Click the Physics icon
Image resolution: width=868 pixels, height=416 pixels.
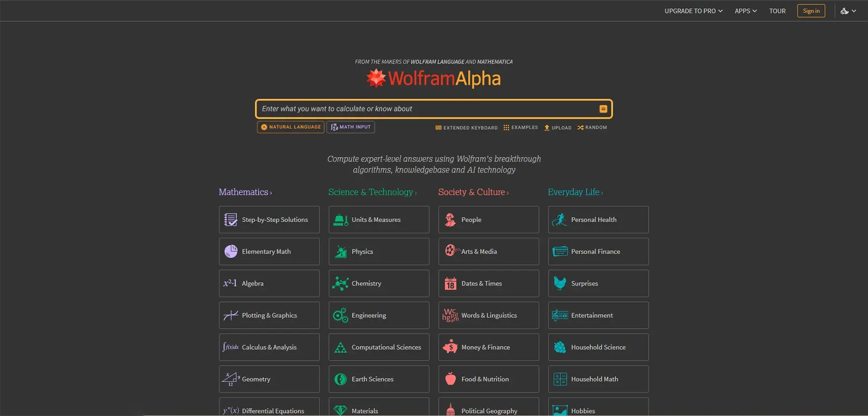(x=340, y=251)
